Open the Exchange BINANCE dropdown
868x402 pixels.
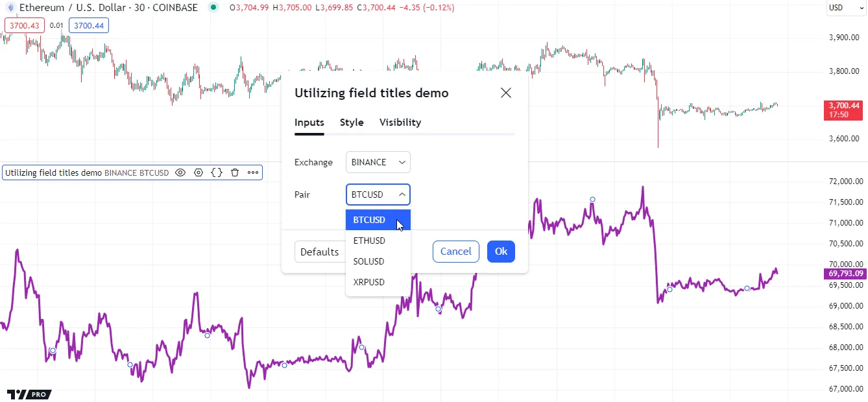(x=378, y=162)
